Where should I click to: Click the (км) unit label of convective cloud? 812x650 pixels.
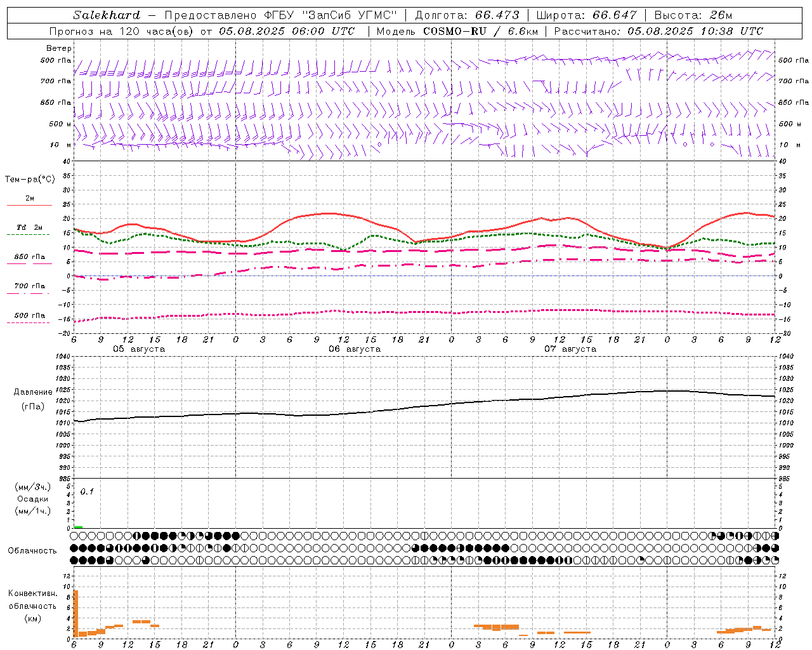point(33,618)
